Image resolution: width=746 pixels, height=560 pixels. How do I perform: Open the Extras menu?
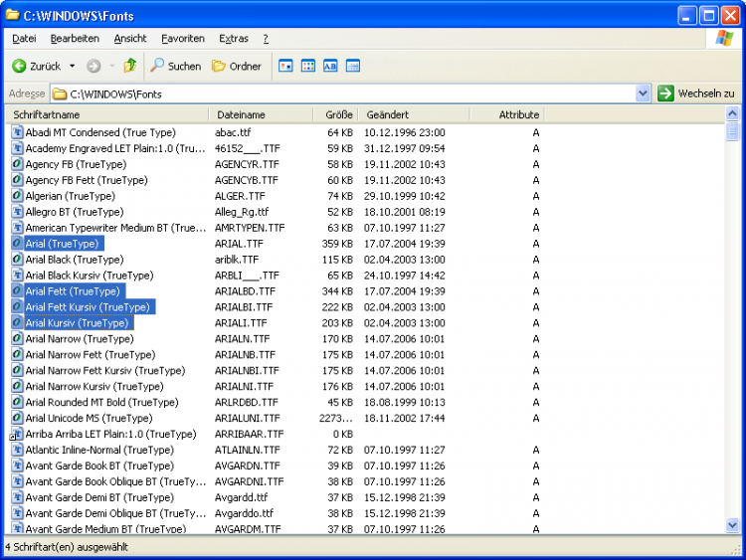point(234,39)
